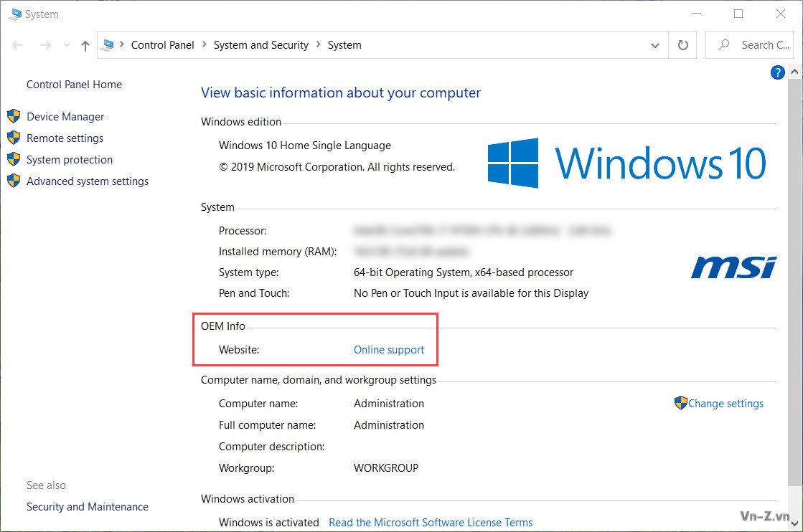Navigate to System and Security breadcrumb
The height and width of the screenshot is (532, 803).
261,45
